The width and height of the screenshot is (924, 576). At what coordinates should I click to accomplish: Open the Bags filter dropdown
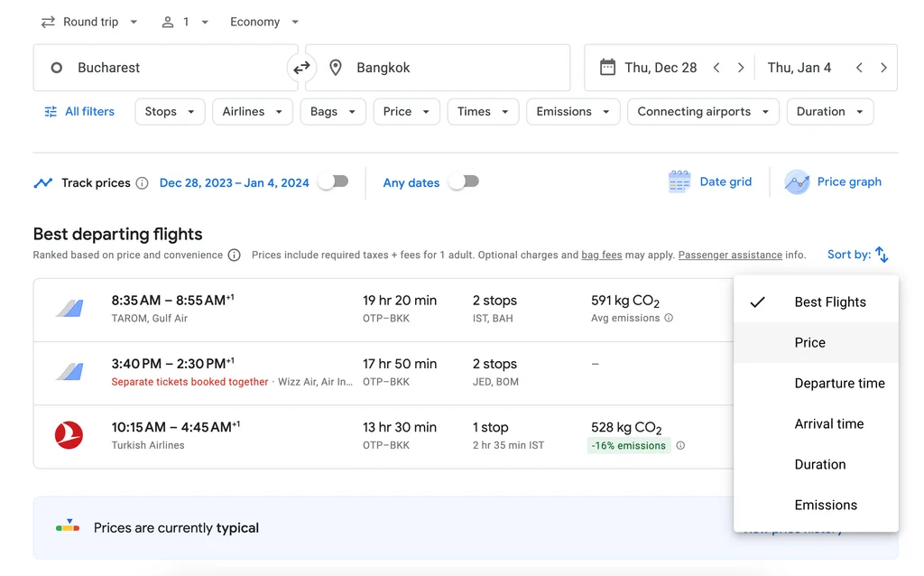[333, 111]
